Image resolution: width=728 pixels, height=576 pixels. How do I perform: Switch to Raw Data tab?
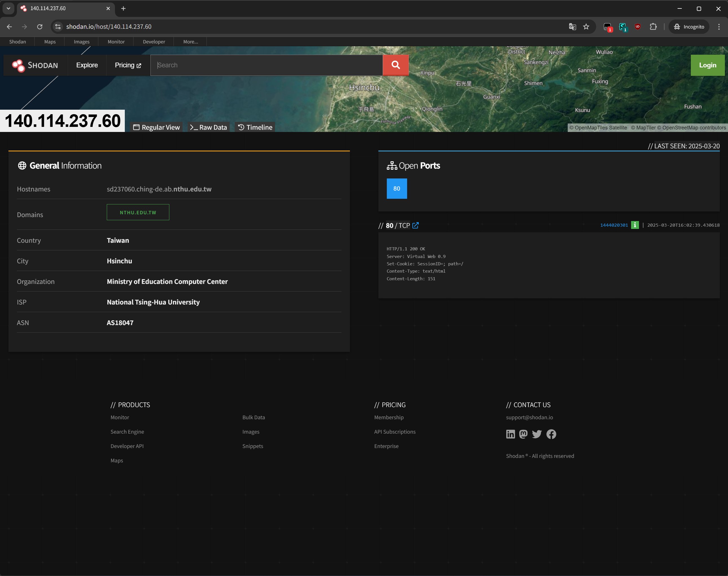tap(209, 127)
